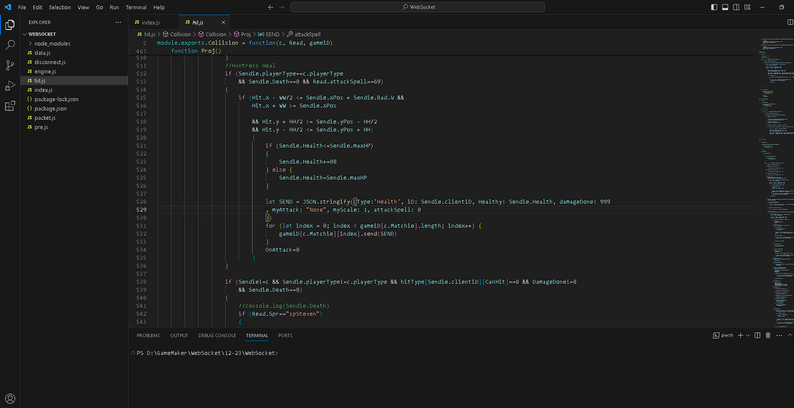Open packet.js in the explorer
Image resolution: width=794 pixels, height=408 pixels.
(x=74, y=117)
